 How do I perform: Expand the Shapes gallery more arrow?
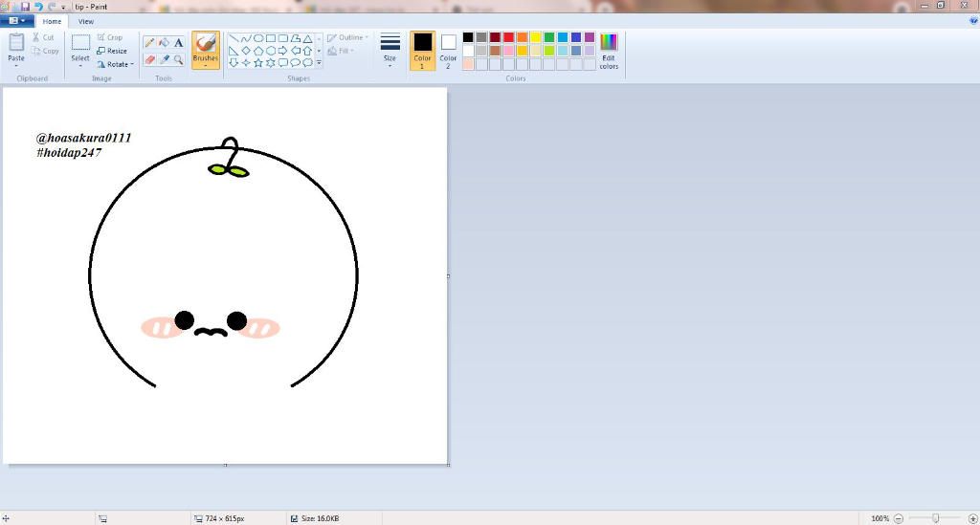click(319, 62)
